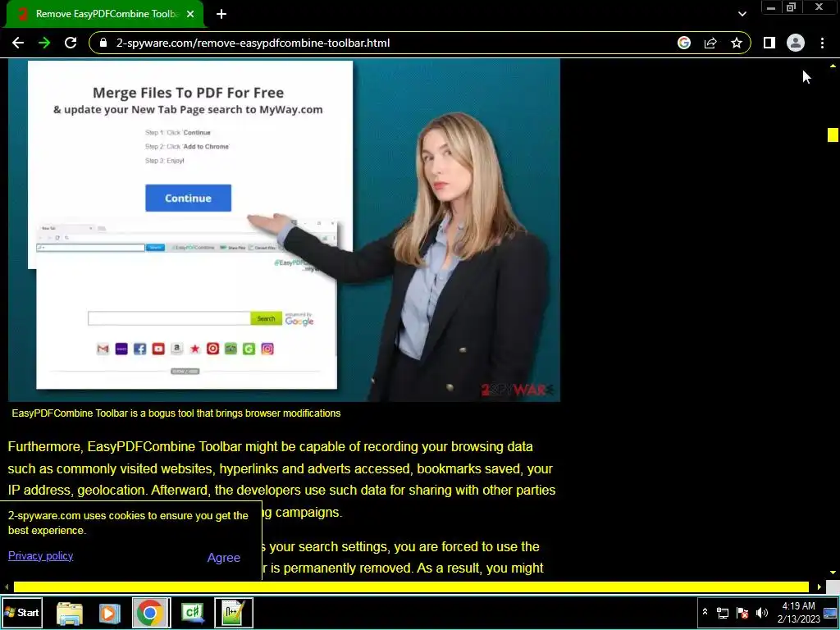This screenshot has height=630, width=840.
Task: Show hidden system tray icons
Action: pos(705,612)
